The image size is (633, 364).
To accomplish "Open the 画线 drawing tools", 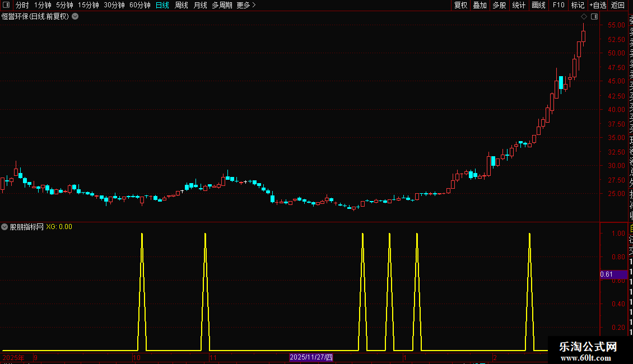I will (538, 5).
